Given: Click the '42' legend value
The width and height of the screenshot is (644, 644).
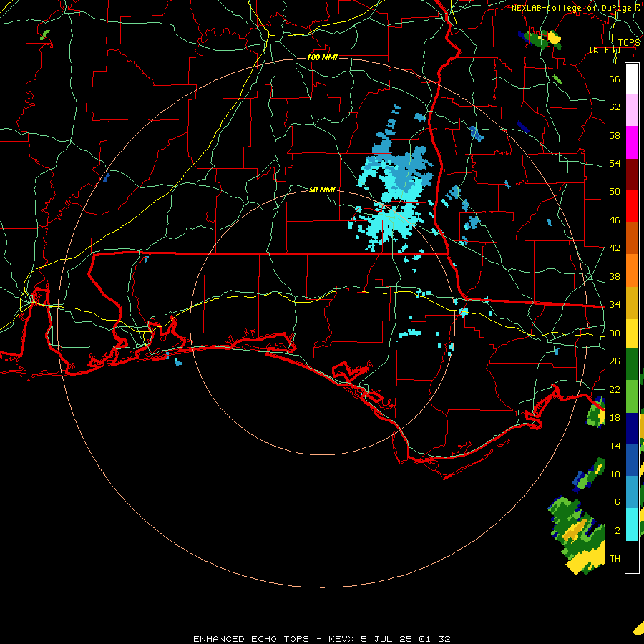Looking at the screenshot, I should click(615, 248).
